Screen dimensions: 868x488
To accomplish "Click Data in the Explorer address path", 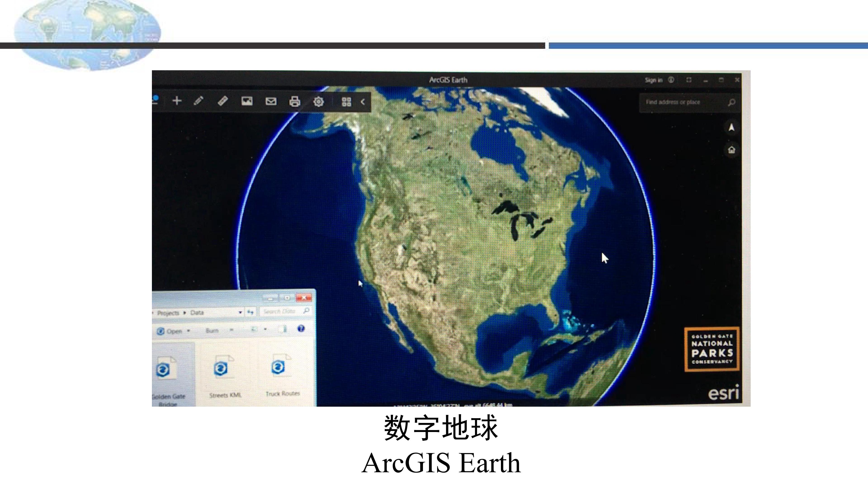I will 197,312.
